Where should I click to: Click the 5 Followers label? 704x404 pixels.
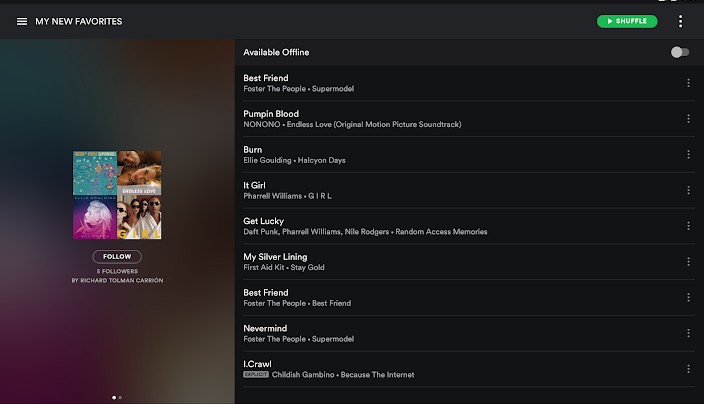coord(117,271)
